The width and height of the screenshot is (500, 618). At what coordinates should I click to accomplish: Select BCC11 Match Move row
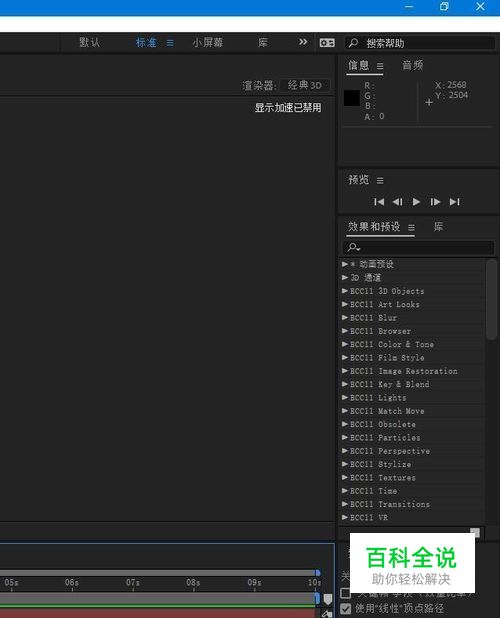click(412, 411)
